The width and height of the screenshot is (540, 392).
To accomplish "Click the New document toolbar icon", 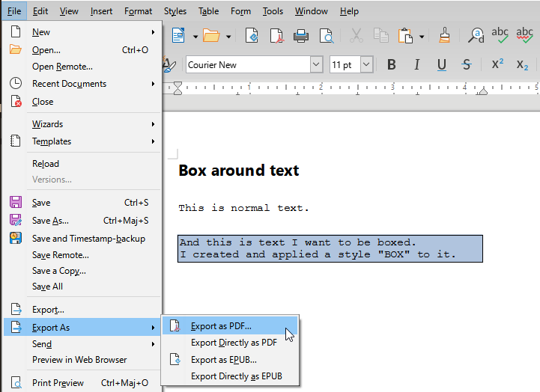I will pyautogui.click(x=178, y=36).
